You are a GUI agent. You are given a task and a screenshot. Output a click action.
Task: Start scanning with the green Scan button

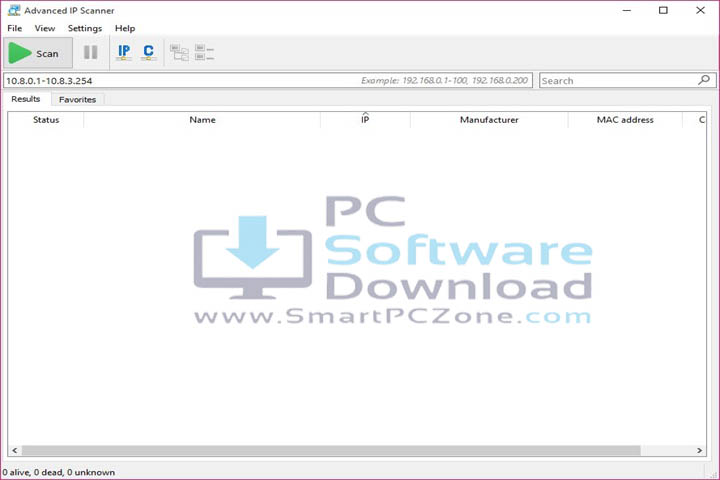click(x=38, y=53)
